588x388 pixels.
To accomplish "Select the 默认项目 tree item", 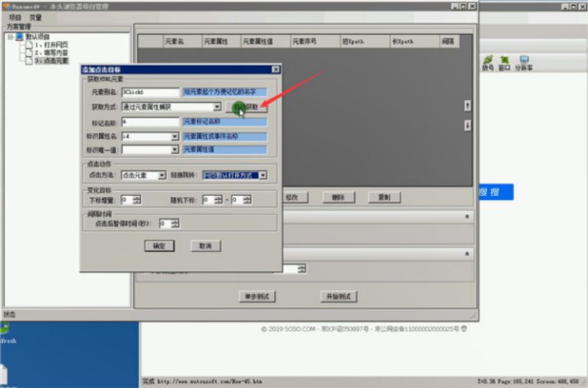I will 37,37.
